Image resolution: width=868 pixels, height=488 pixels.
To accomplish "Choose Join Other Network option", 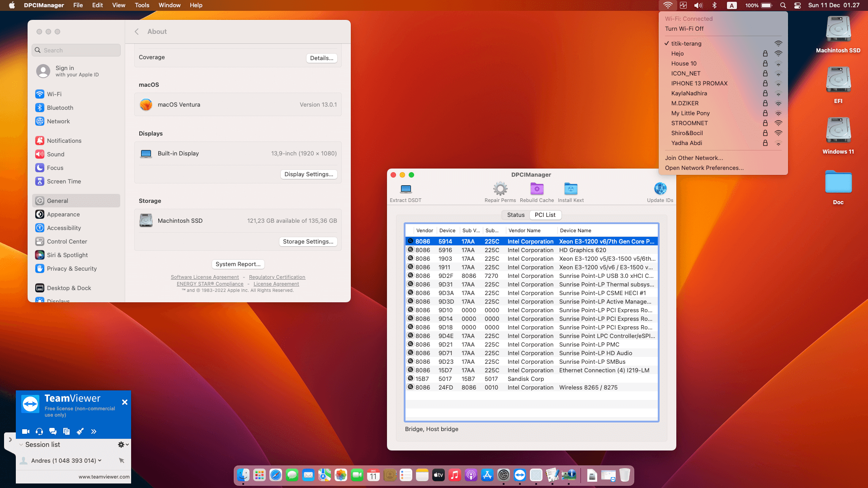I will tap(723, 158).
